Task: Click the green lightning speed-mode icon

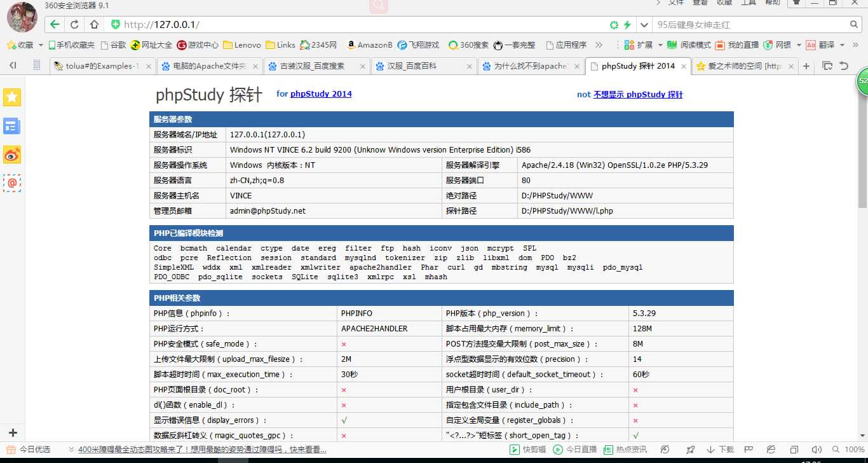Action: [627, 25]
